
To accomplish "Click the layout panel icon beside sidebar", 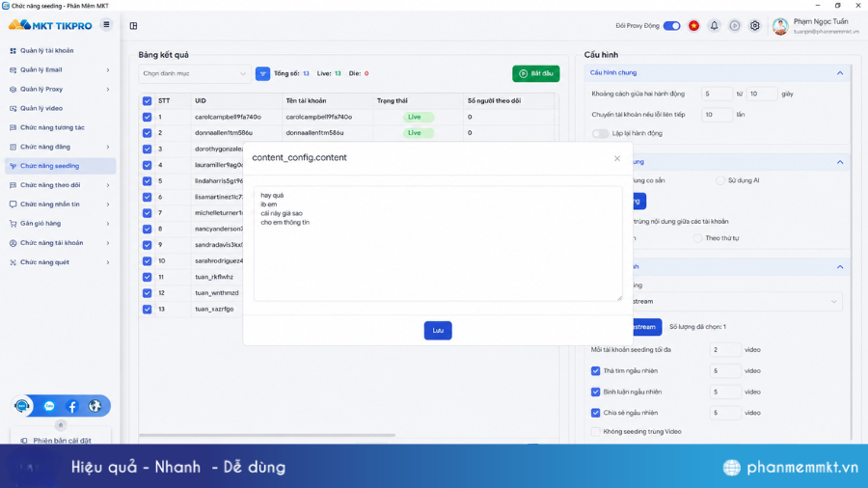I will (x=133, y=25).
